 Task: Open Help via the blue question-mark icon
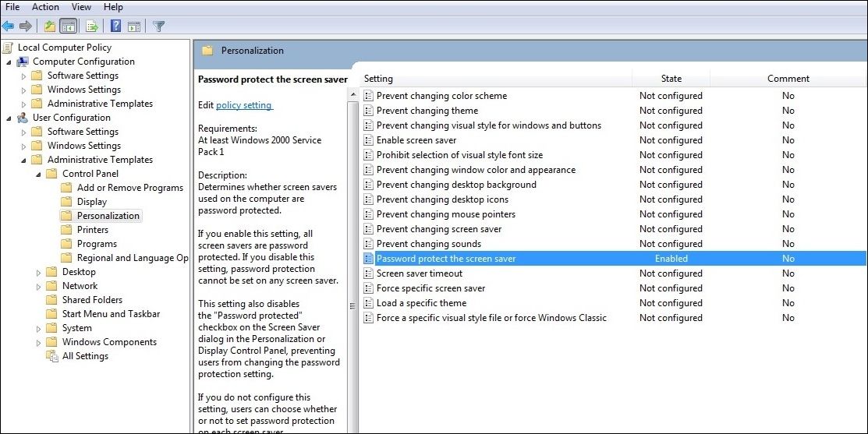point(115,26)
